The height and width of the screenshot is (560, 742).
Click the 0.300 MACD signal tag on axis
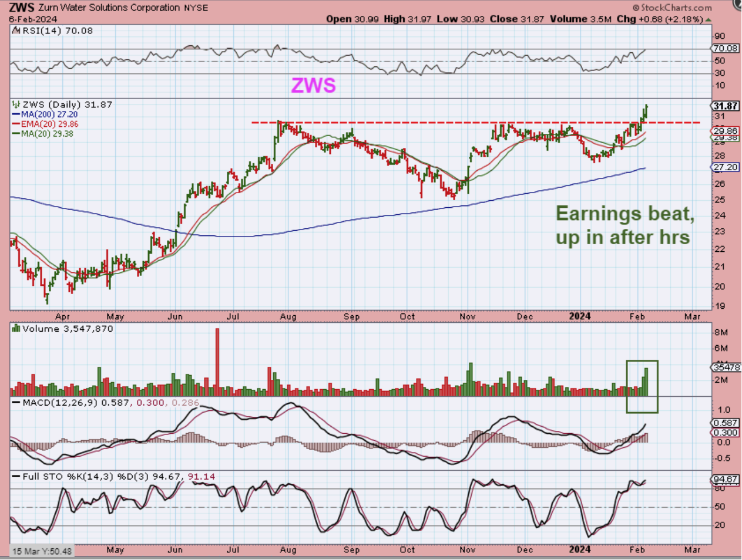pos(726,433)
